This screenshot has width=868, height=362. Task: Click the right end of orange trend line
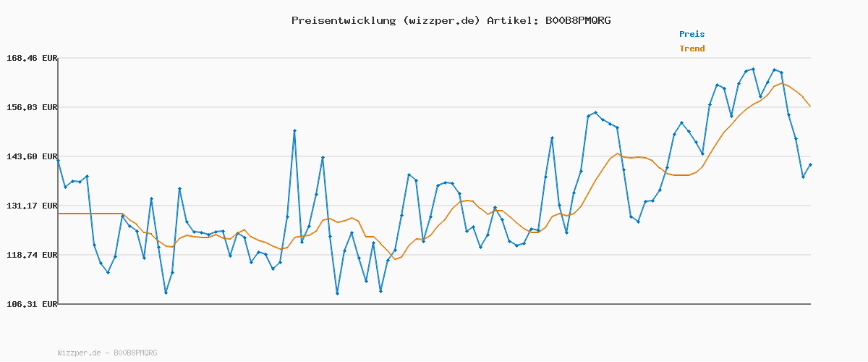810,106
